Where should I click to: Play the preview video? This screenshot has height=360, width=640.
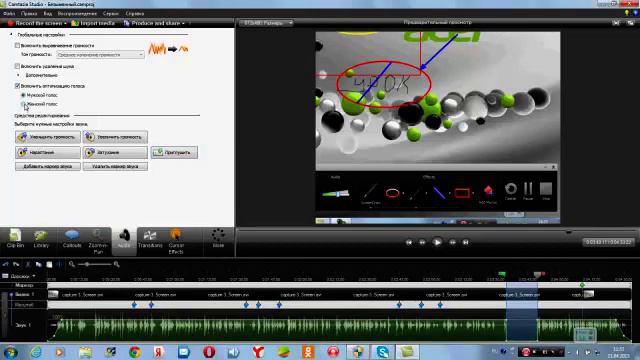[x=437, y=242]
